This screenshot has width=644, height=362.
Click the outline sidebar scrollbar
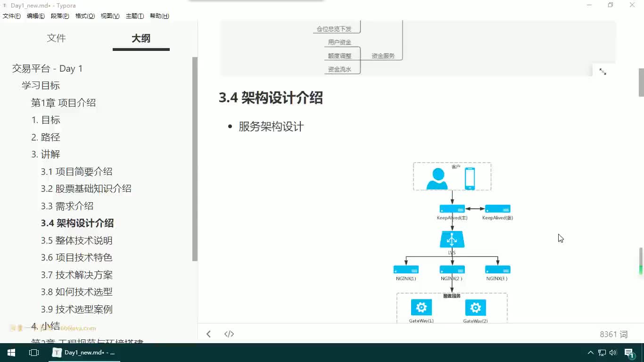(x=195, y=159)
